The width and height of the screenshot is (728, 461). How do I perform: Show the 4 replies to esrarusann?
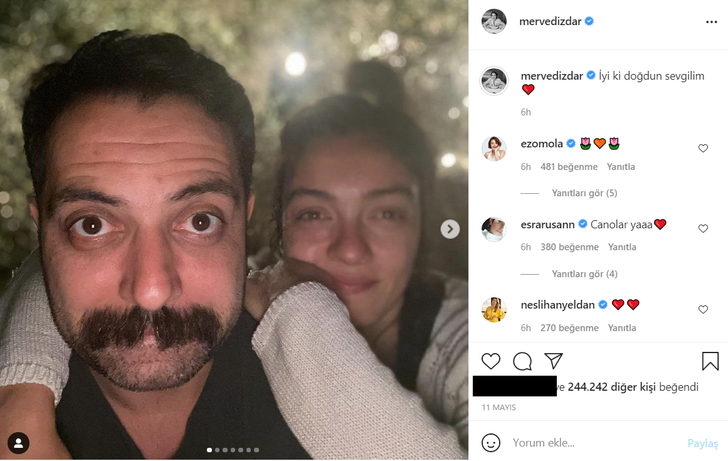click(585, 274)
